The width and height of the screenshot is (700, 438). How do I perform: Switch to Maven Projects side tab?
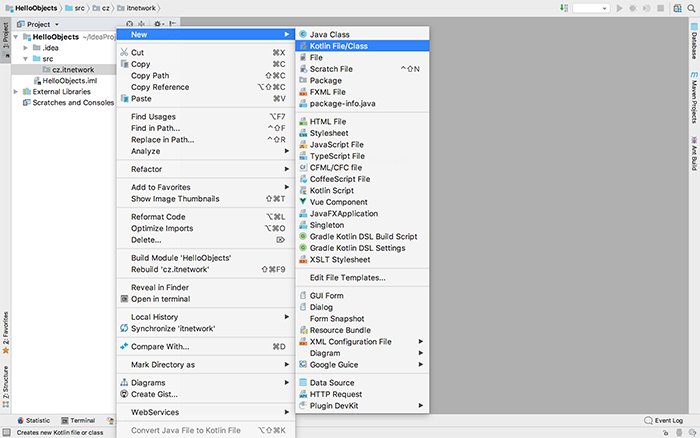pos(693,101)
